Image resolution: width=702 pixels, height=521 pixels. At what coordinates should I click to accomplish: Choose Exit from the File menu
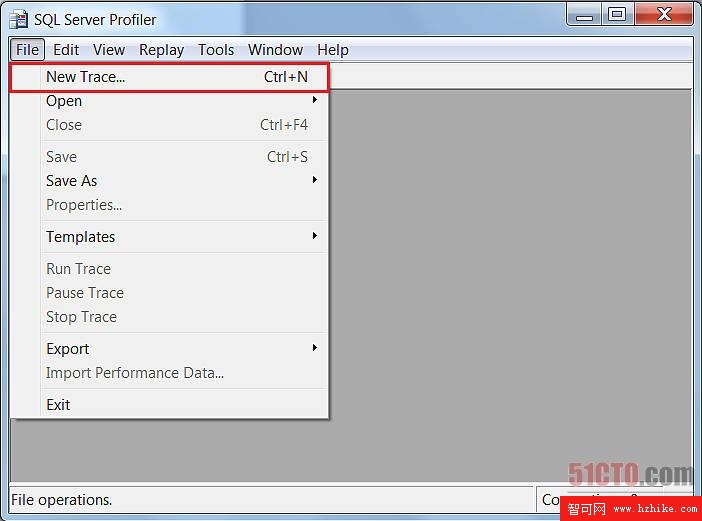pos(169,405)
